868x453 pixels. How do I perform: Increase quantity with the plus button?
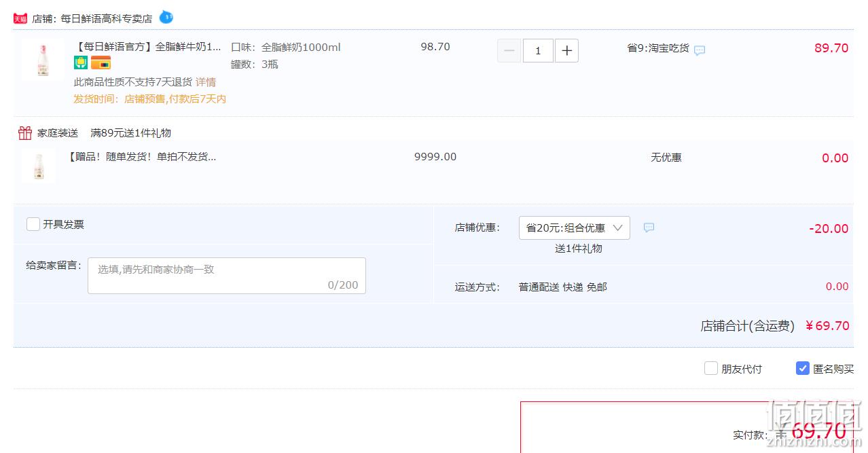click(x=567, y=51)
